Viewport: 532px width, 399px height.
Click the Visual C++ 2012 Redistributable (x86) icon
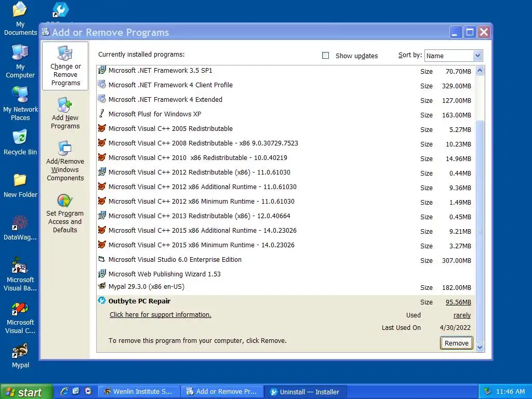(102, 172)
